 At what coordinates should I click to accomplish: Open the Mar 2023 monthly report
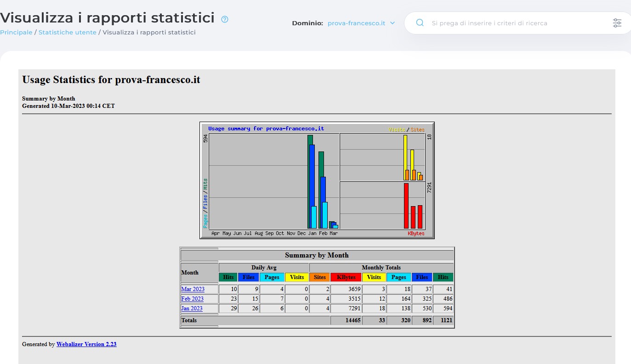(x=193, y=289)
